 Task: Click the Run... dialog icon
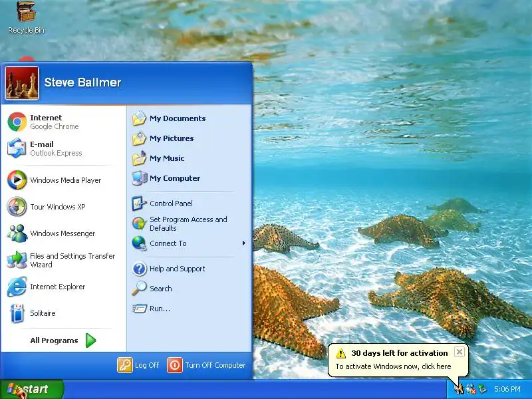click(x=140, y=309)
